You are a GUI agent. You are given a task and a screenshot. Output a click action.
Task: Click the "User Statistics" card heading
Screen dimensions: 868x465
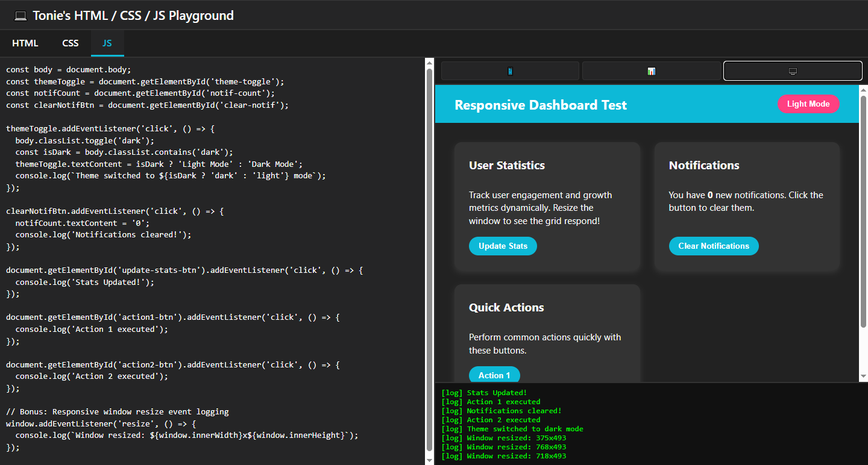click(507, 165)
